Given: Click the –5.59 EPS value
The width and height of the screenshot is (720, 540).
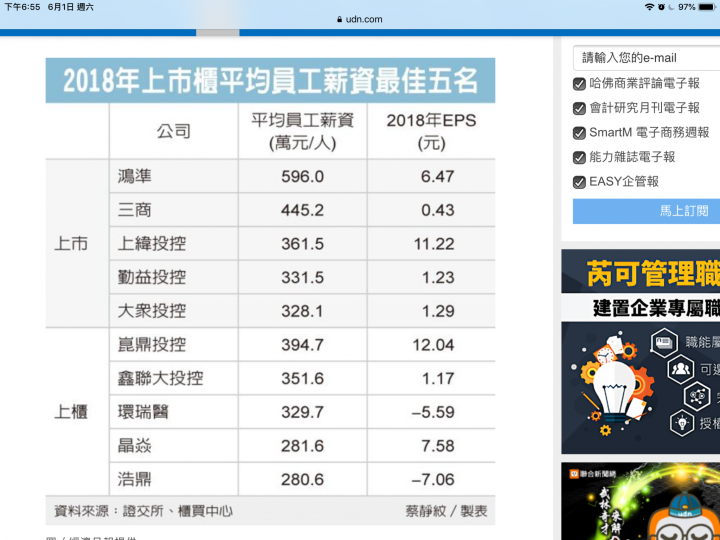Looking at the screenshot, I should tap(433, 412).
